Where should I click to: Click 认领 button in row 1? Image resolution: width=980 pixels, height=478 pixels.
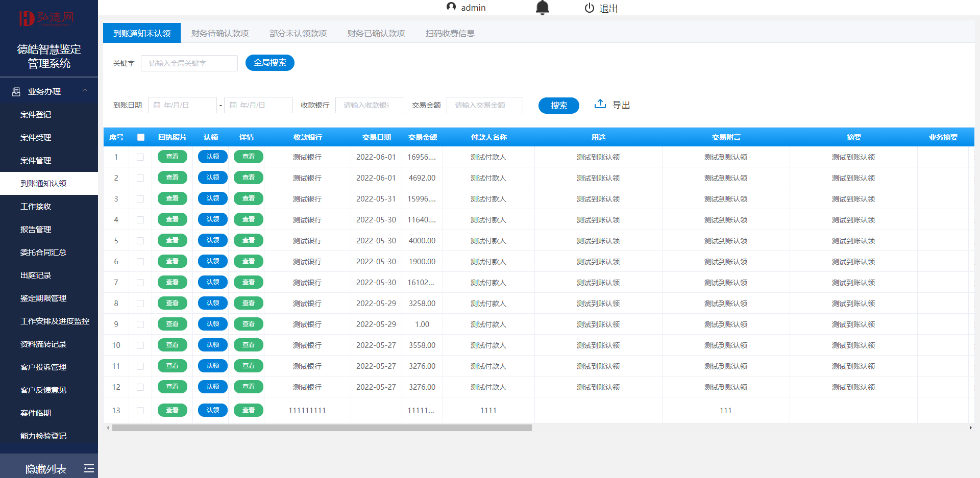coord(213,157)
